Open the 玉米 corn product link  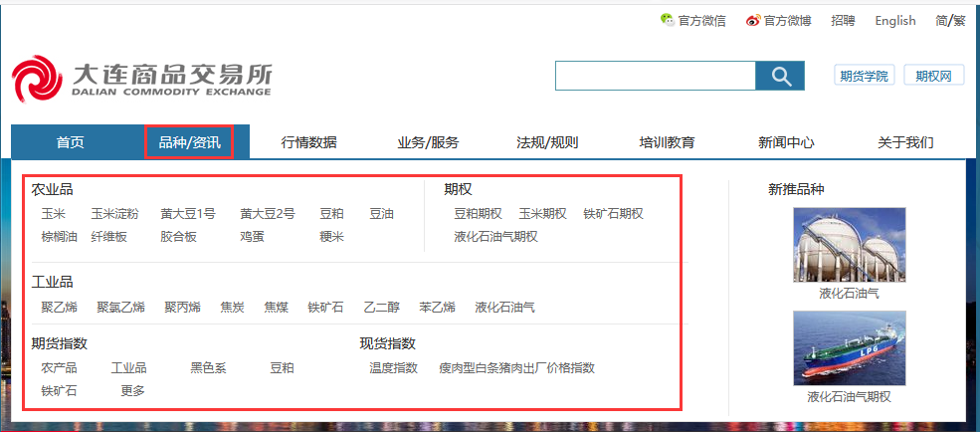tap(53, 213)
